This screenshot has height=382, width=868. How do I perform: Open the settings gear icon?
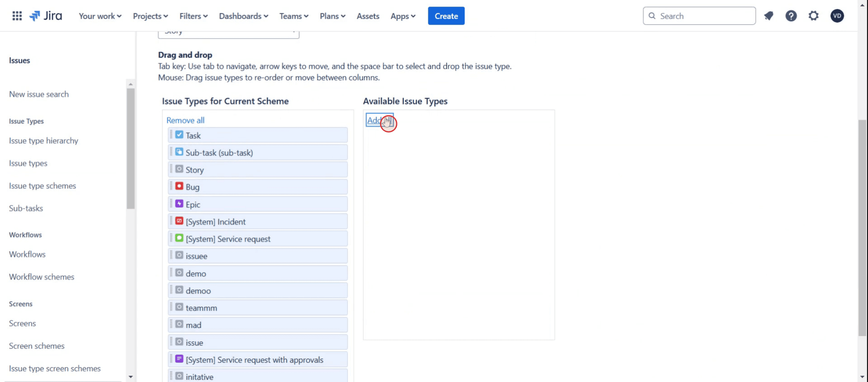point(813,16)
